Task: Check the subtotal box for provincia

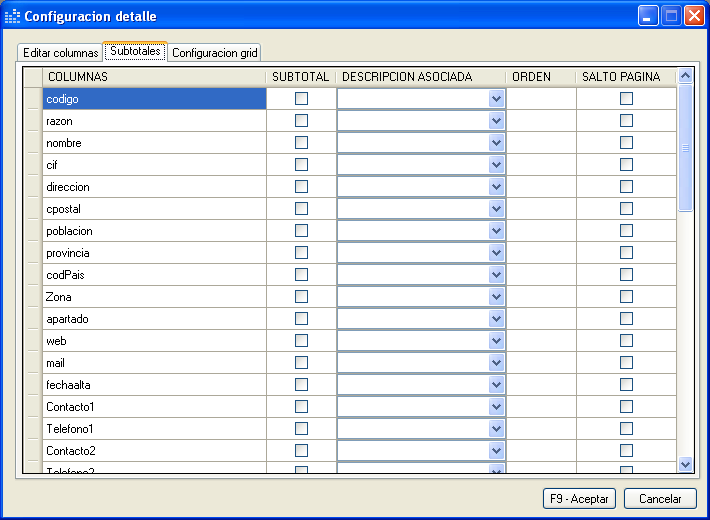Action: click(301, 253)
